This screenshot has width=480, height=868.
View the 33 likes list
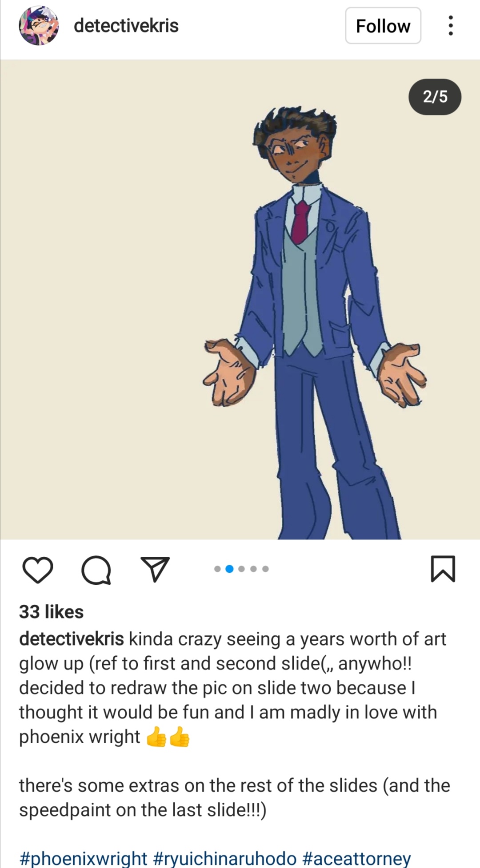click(x=51, y=612)
